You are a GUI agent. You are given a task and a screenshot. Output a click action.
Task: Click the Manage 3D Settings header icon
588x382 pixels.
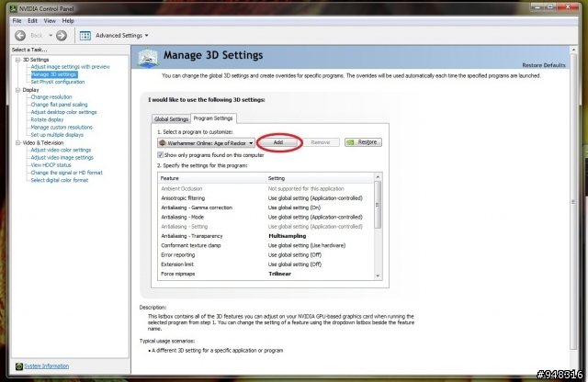[148, 57]
